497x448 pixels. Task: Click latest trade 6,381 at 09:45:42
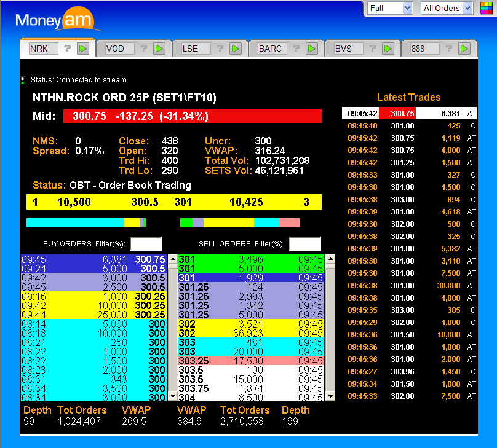409,113
